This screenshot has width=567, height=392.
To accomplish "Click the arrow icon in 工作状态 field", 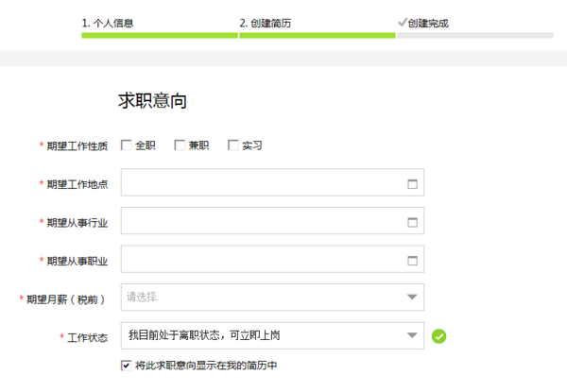I will click(x=412, y=335).
